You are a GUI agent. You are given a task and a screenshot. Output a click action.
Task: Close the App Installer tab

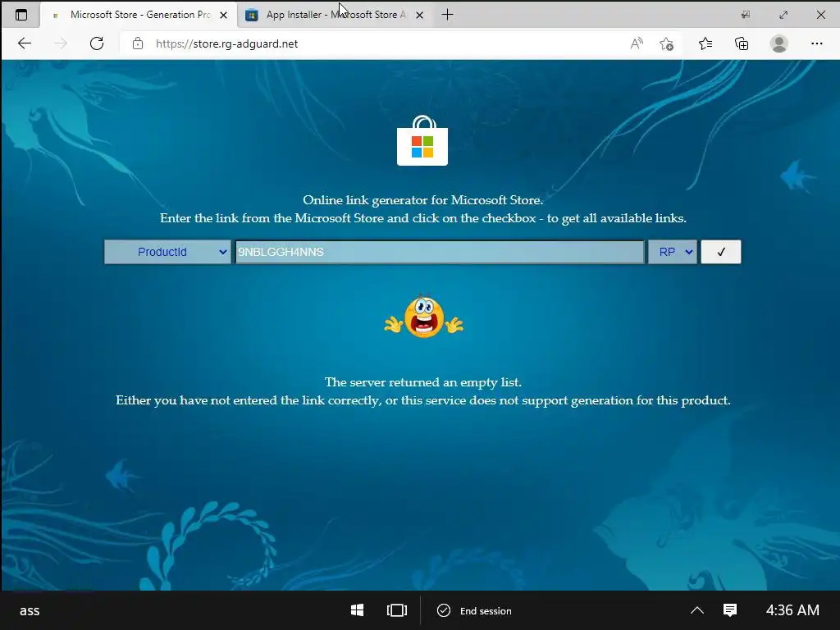coord(419,15)
